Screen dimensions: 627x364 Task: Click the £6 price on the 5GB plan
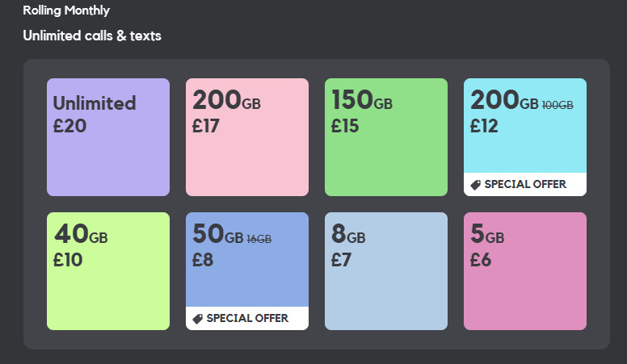click(480, 260)
